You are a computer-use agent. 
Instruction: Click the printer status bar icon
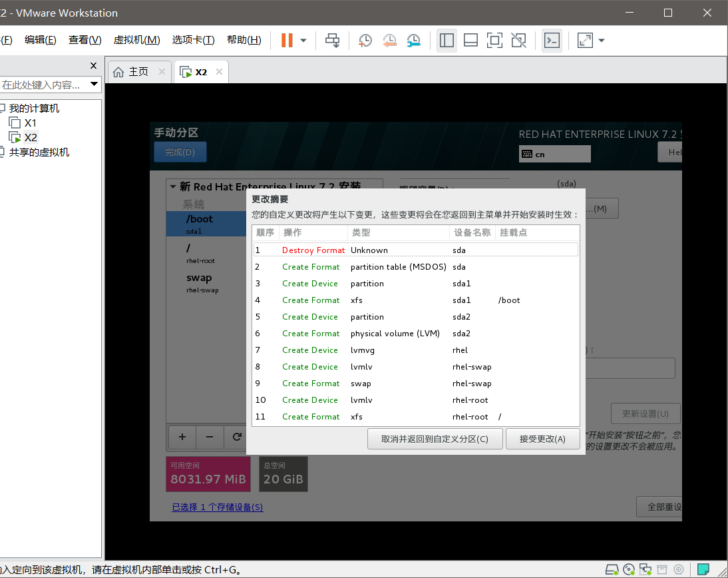pyautogui.click(x=662, y=569)
